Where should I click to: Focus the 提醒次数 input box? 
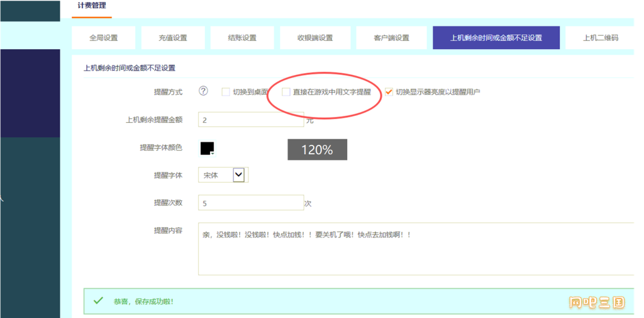251,203
